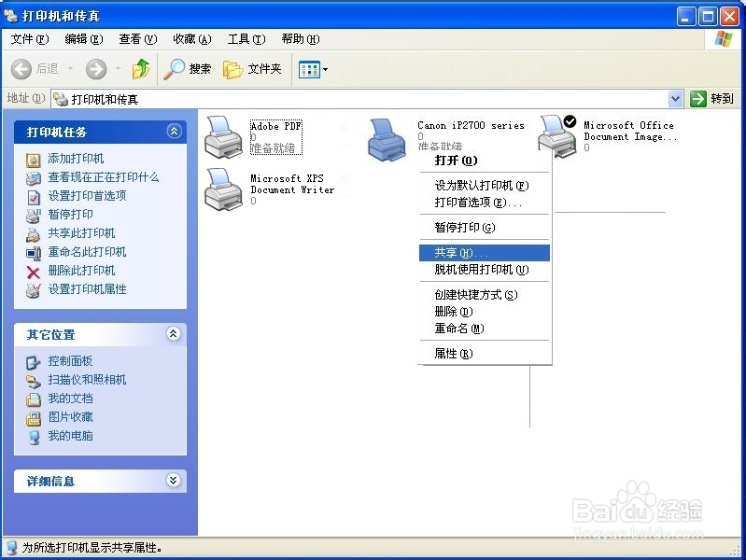Click the 重命名此打印机 link
Screen dimensions: 746x560
pos(87,252)
